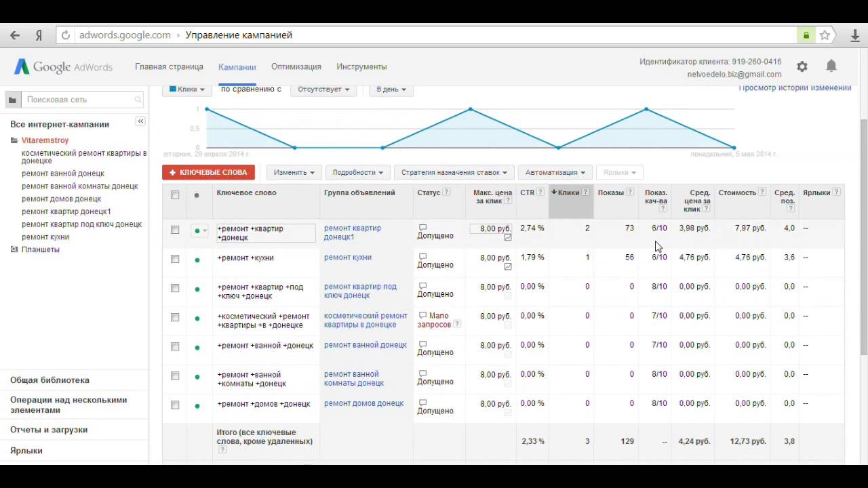Collapse the left sidebar with double-arrow icon
The image size is (868, 488).
coord(140,121)
